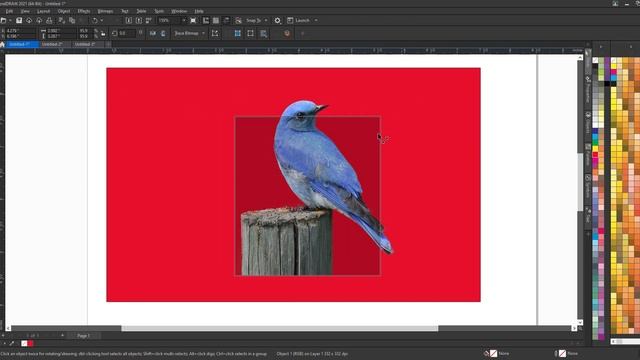This screenshot has width=640, height=360.
Task: Click the X position input field
Action: click(20, 31)
